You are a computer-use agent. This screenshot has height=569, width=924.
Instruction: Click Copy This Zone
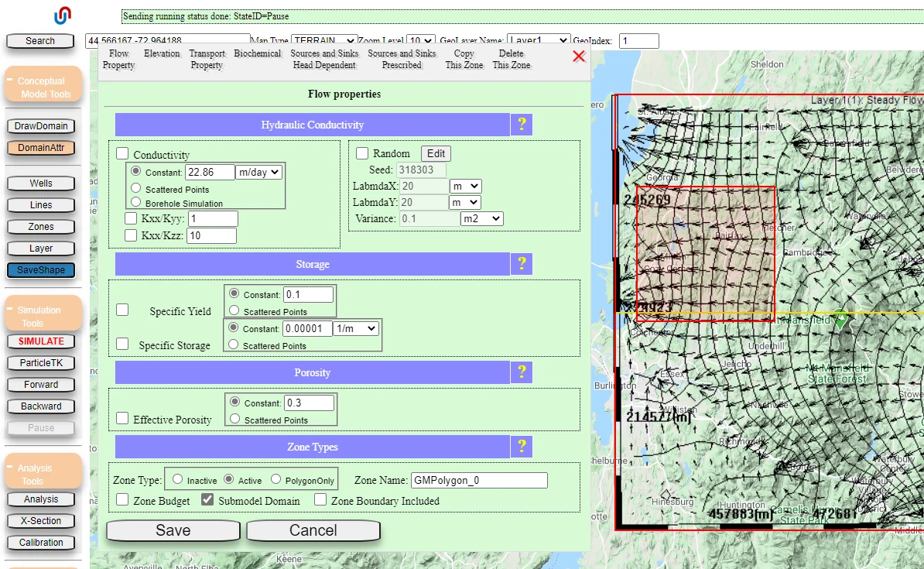tap(464, 59)
